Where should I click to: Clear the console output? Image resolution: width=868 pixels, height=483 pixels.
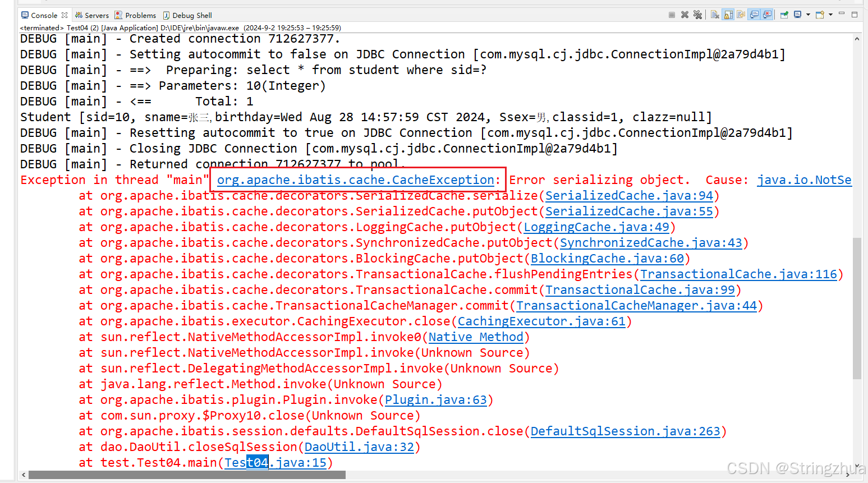(x=715, y=15)
